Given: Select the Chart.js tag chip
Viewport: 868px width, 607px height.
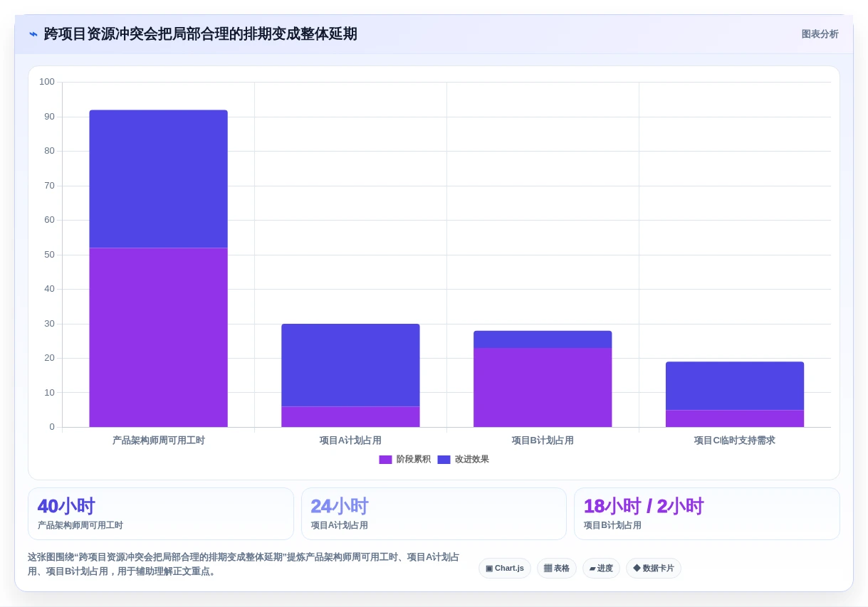Looking at the screenshot, I should (505, 568).
